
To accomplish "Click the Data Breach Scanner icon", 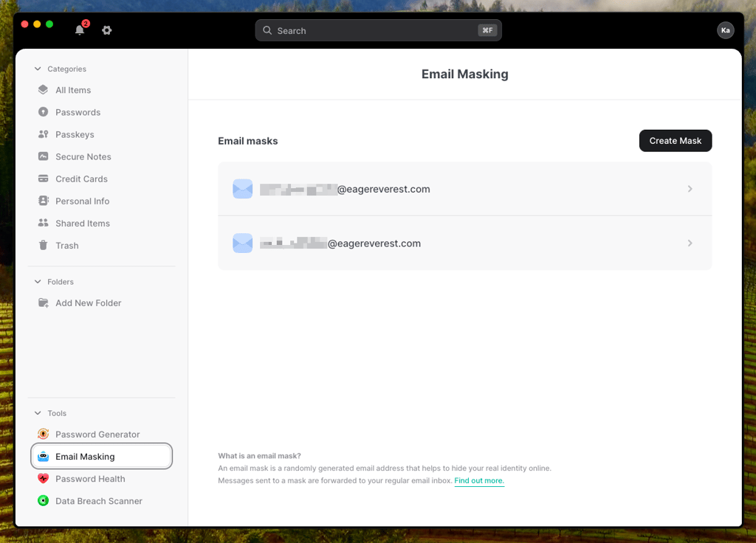I will tap(44, 501).
